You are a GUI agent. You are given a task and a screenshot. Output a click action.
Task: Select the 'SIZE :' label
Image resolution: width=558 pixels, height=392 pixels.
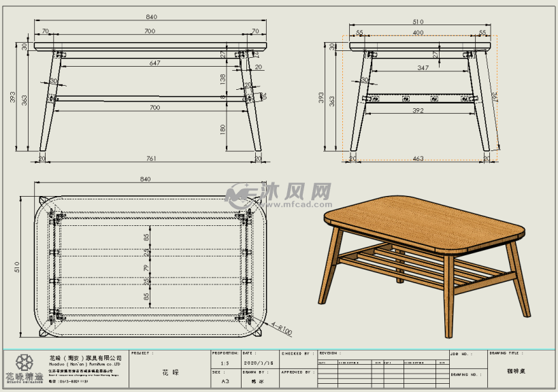(x=218, y=372)
